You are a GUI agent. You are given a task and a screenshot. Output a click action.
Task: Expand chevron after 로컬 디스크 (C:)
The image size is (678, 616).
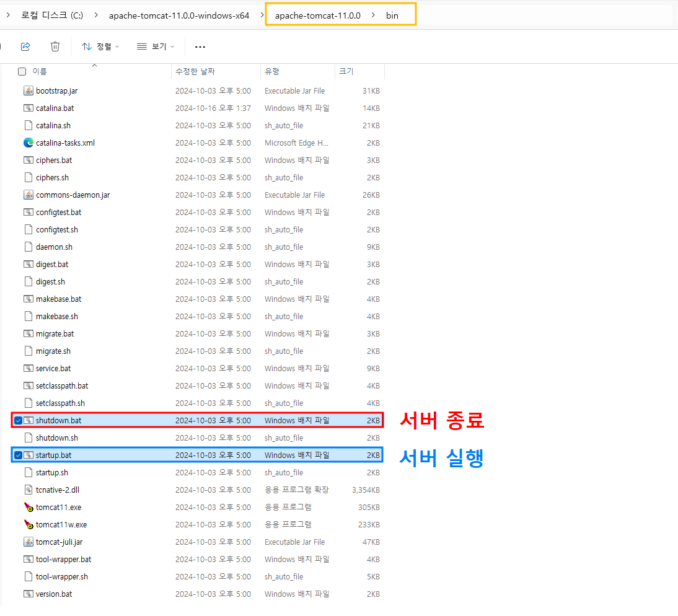coord(96,15)
